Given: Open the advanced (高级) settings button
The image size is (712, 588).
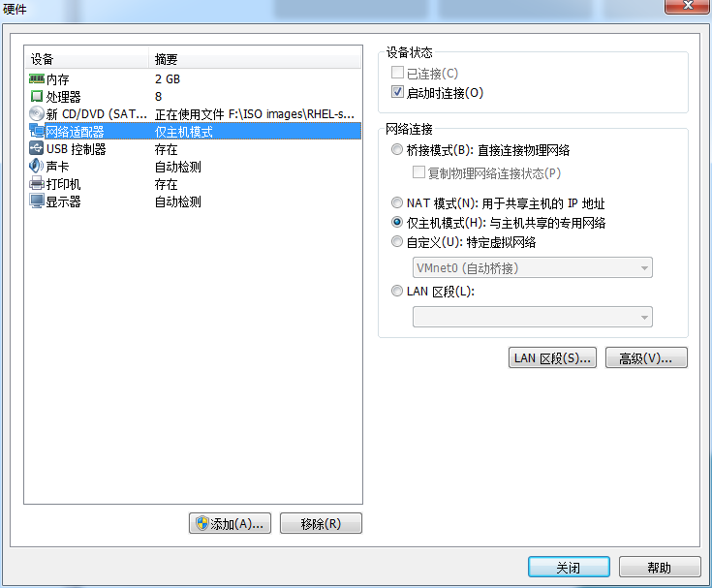Looking at the screenshot, I should pos(646,357).
